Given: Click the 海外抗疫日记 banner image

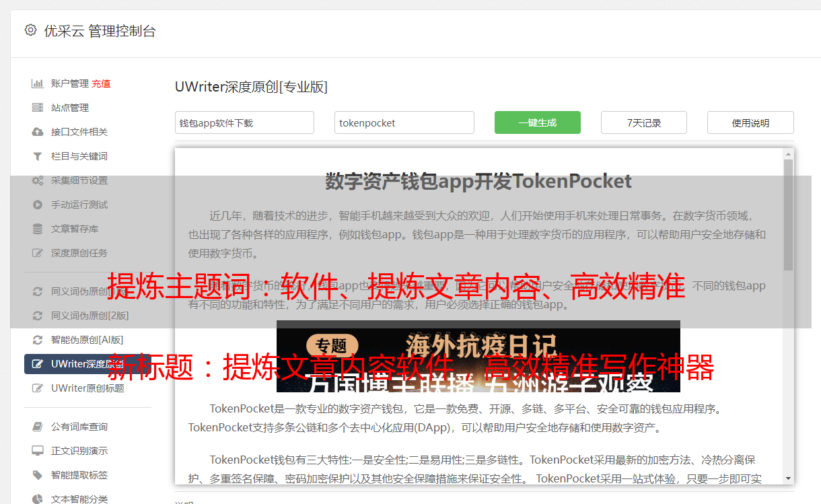Looking at the screenshot, I should 478,356.
